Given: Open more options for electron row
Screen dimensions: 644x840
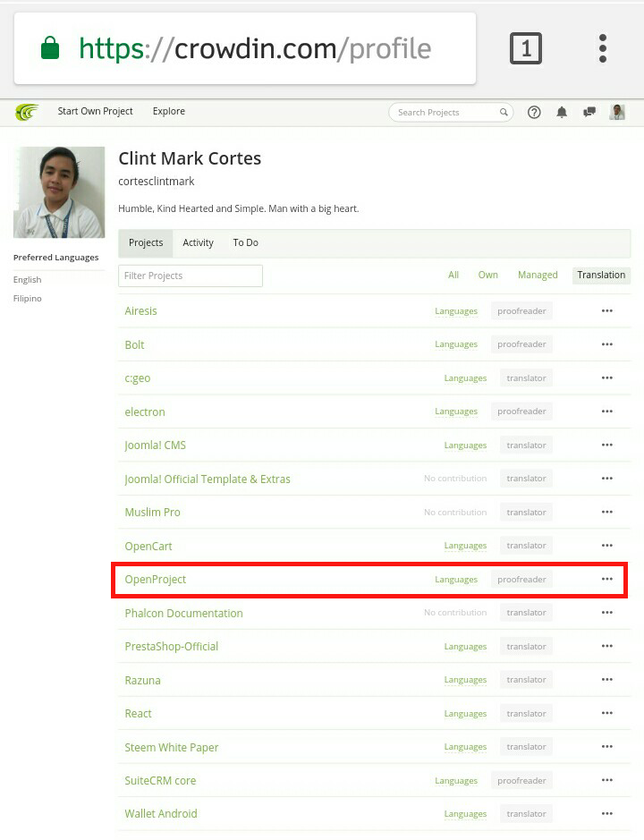Looking at the screenshot, I should [x=606, y=412].
